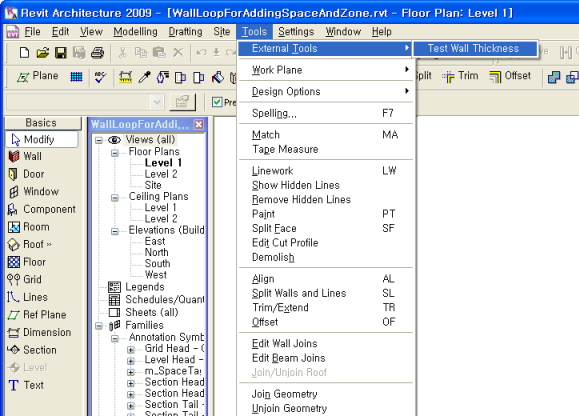Image resolution: width=579 pixels, height=416 pixels.
Task: Click the Work Plane tool button
Action: [x=37, y=76]
